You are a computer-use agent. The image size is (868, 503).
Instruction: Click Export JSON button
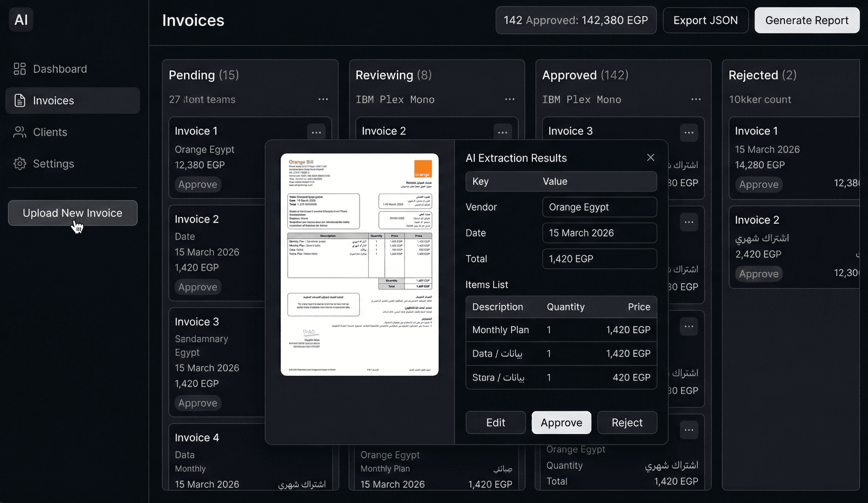[705, 20]
